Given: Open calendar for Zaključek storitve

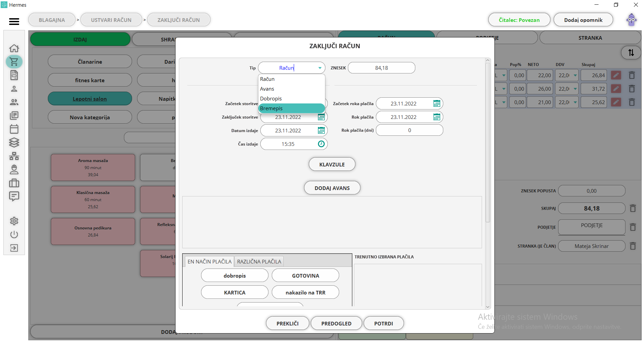Looking at the screenshot, I should pos(321,117).
